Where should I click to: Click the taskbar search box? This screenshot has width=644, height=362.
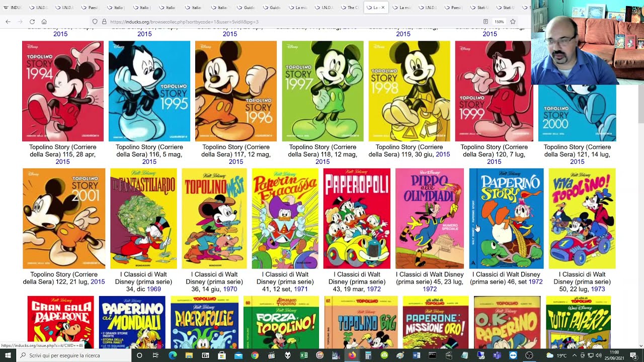coord(73,355)
